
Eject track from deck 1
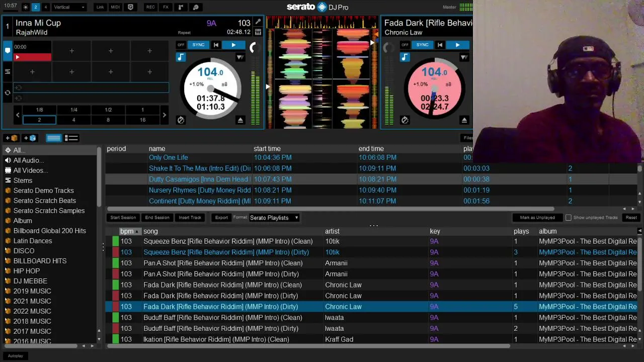tap(240, 120)
